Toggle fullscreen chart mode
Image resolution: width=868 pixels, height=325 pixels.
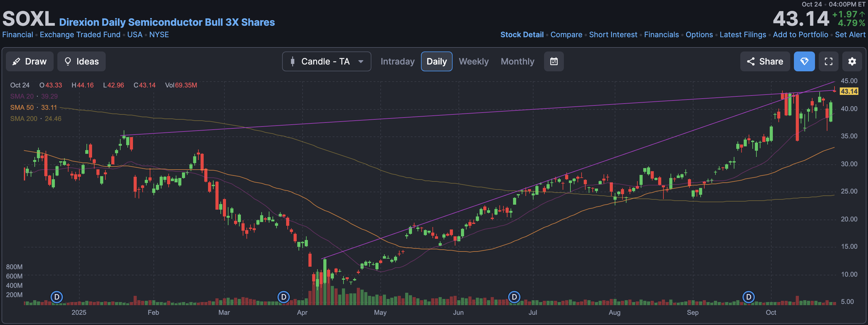click(x=828, y=61)
